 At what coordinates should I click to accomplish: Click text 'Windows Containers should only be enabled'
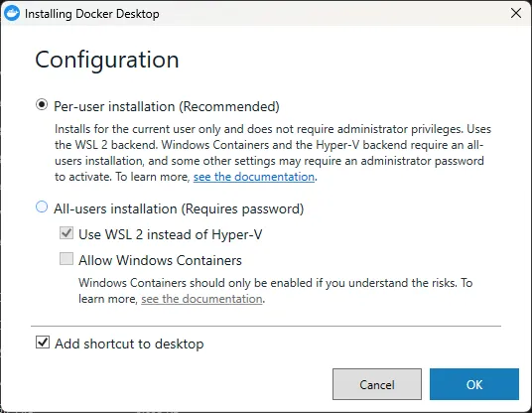196,283
